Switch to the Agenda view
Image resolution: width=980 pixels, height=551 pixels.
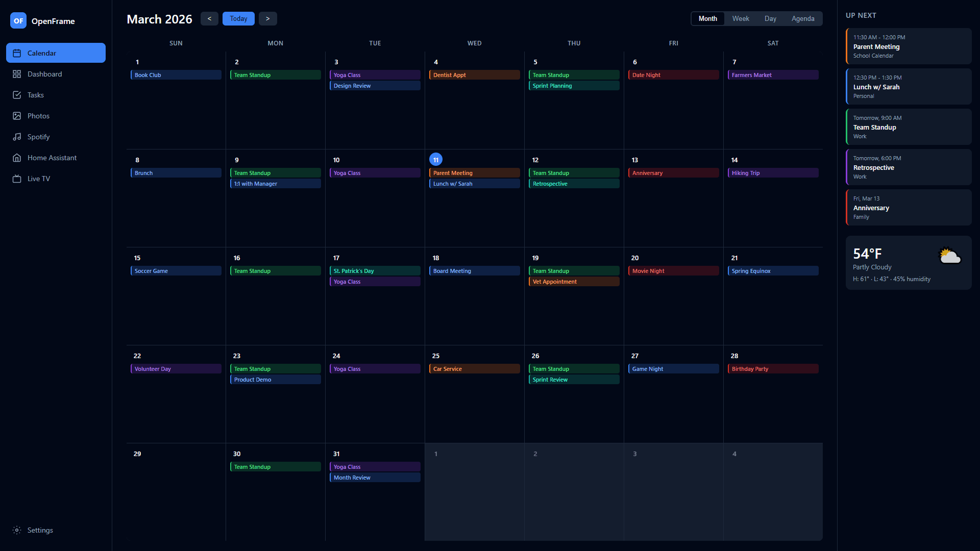(x=802, y=18)
